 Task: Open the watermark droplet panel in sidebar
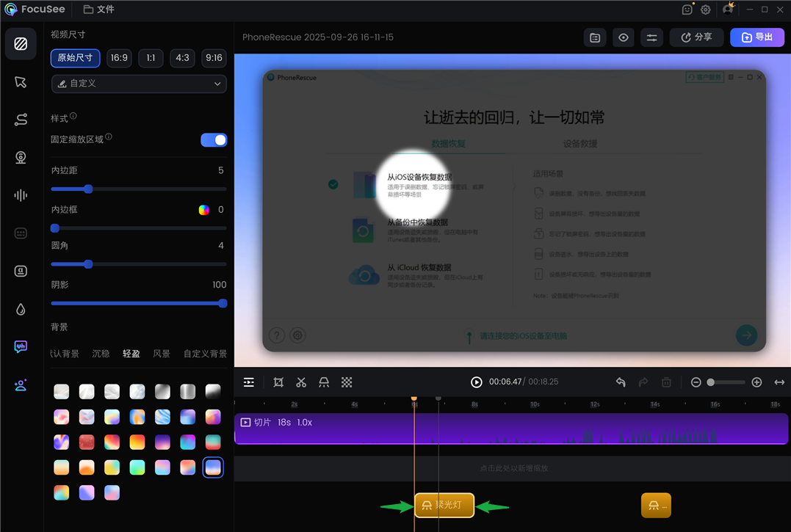coord(21,309)
